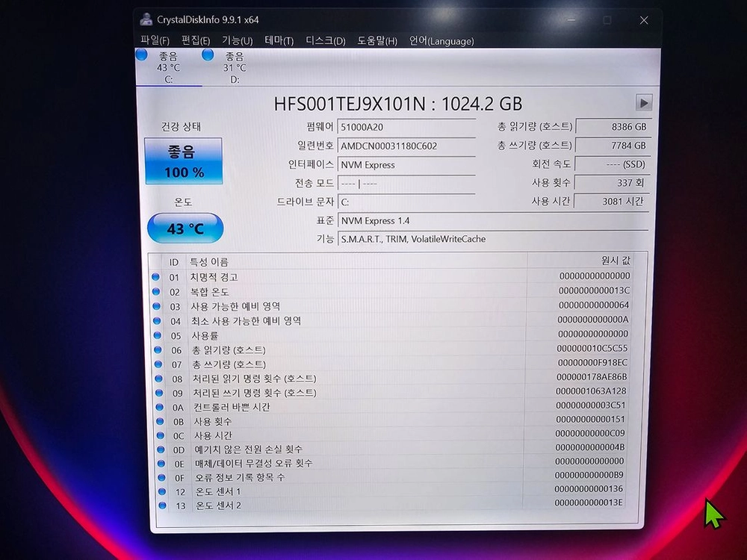
Task: Select the C: drive tab at 43 °C
Action: click(x=169, y=67)
